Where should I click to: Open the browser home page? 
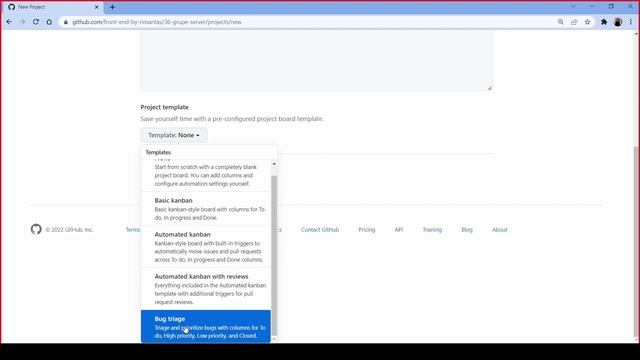click(49, 22)
